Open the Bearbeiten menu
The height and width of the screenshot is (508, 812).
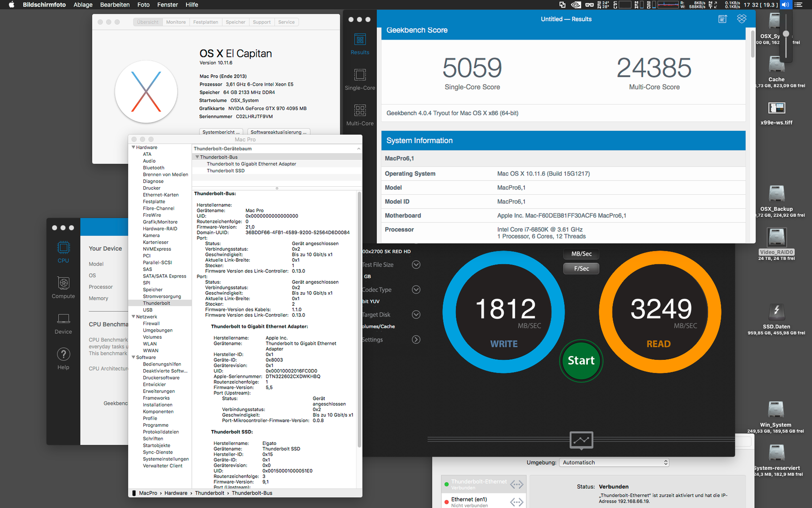pos(115,5)
